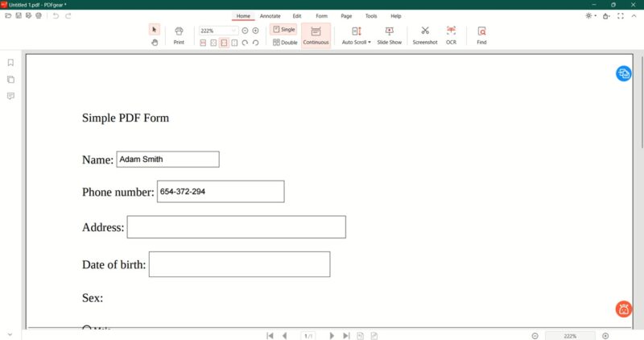This screenshot has height=340, width=644.
Task: Rotate page counterclockwise
Action: point(255,43)
